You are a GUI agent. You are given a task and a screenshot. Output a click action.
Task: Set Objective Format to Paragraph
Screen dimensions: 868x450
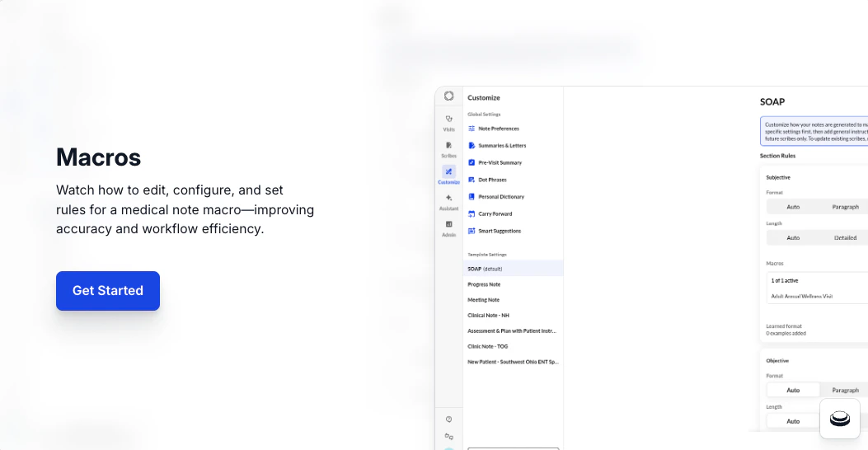click(845, 390)
